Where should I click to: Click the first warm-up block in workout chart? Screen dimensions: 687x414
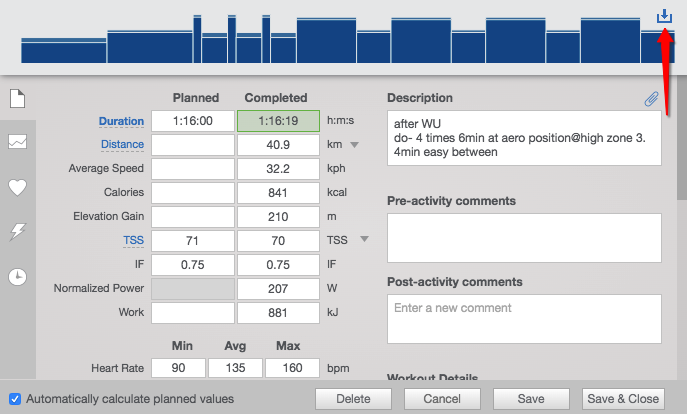point(64,50)
